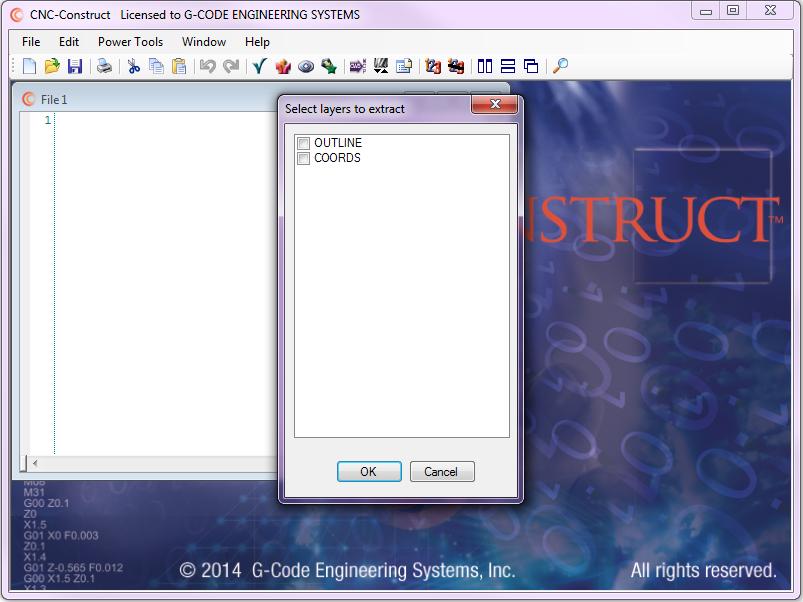Check the COORDS layer checkbox
This screenshot has width=803, height=602.
tap(303, 158)
